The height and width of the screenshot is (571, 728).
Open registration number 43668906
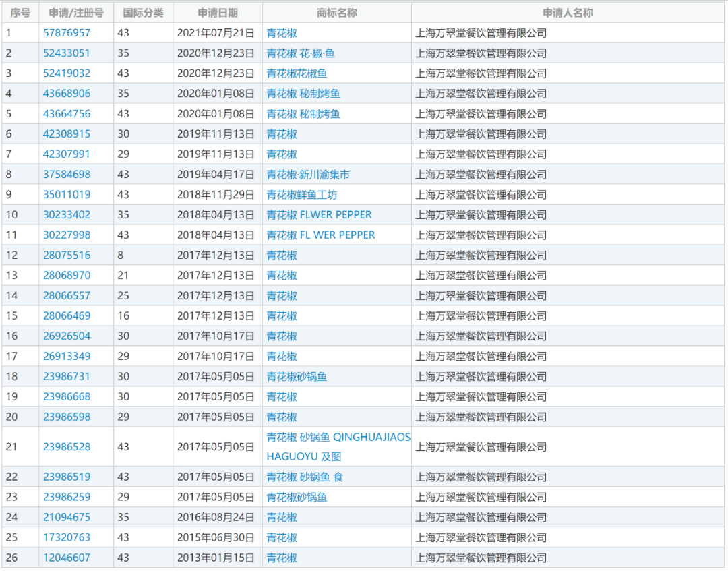(66, 93)
